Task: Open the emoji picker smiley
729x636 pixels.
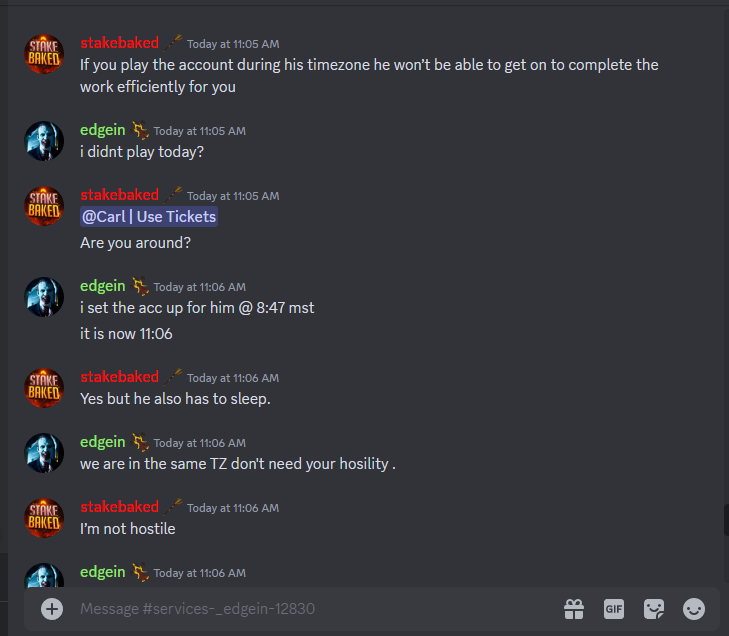Action: pyautogui.click(x=694, y=609)
